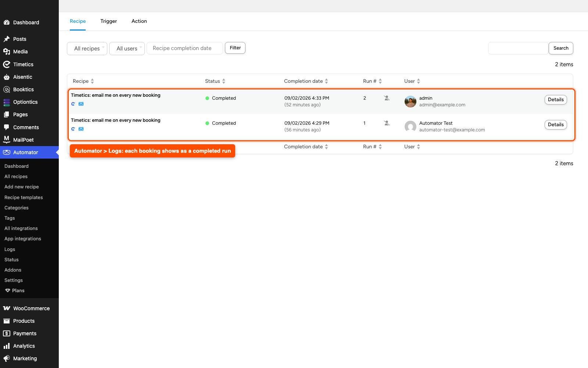The width and height of the screenshot is (588, 368).
Task: Click the Marketing megaphone icon
Action: click(x=7, y=358)
